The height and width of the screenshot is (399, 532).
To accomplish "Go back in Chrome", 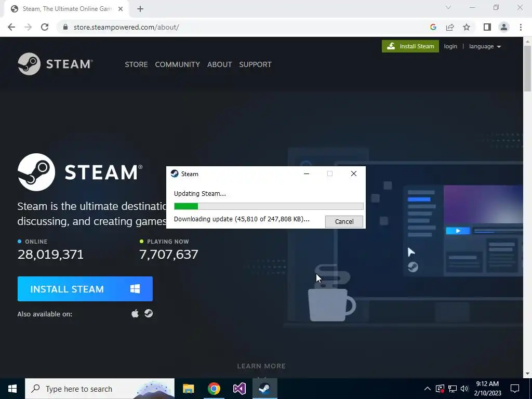I will 11,27.
